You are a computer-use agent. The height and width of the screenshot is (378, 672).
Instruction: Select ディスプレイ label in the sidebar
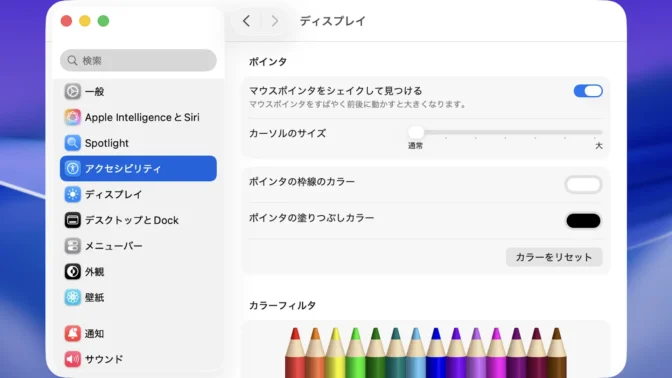click(113, 195)
